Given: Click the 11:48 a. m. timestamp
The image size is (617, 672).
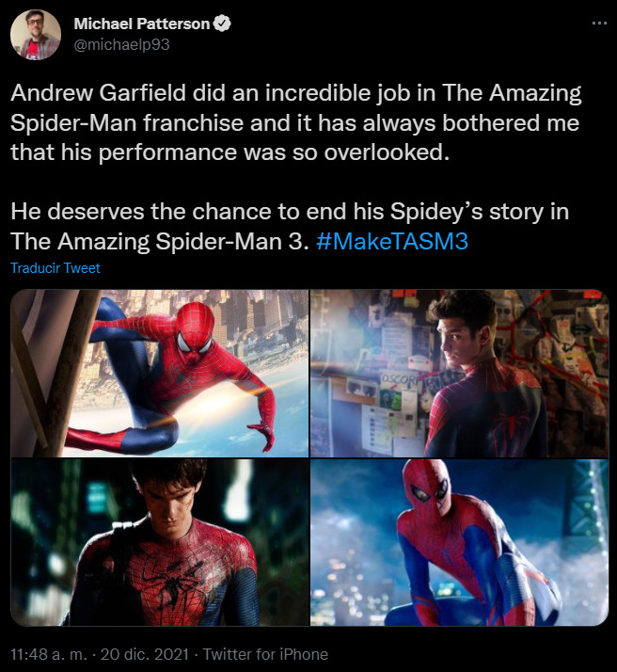Looking at the screenshot, I should point(47,654).
